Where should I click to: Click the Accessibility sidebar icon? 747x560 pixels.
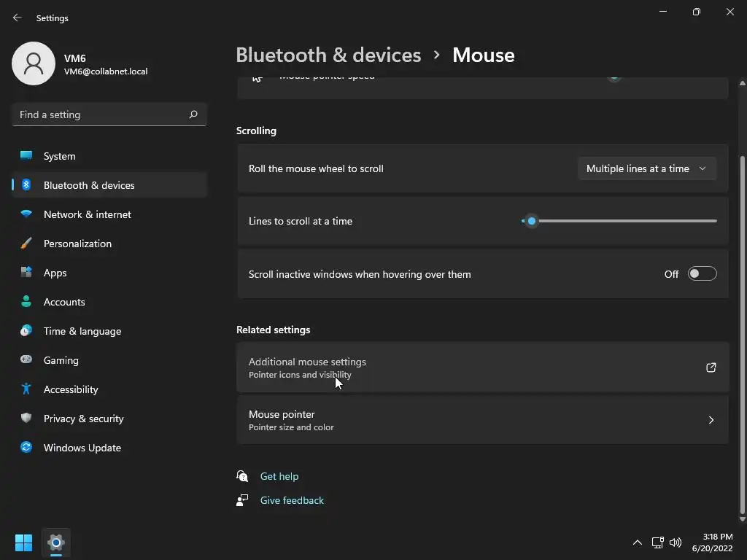26,389
